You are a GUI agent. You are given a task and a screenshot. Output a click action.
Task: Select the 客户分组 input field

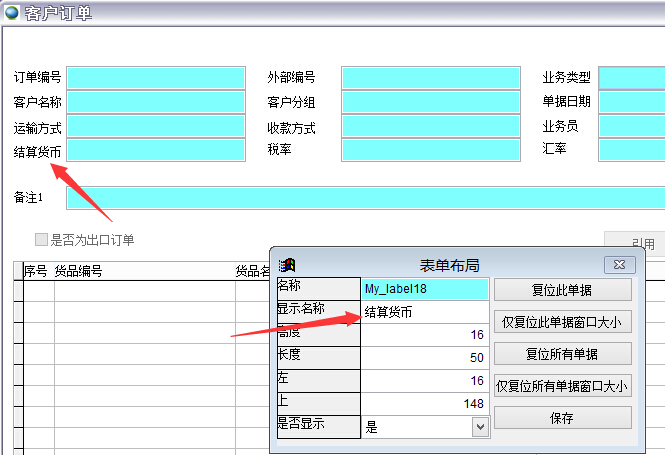point(431,102)
